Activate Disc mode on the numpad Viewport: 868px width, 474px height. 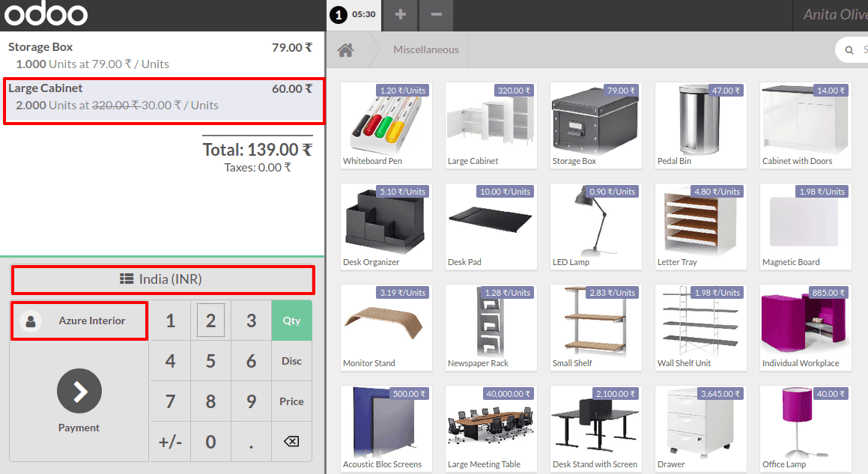pyautogui.click(x=292, y=361)
